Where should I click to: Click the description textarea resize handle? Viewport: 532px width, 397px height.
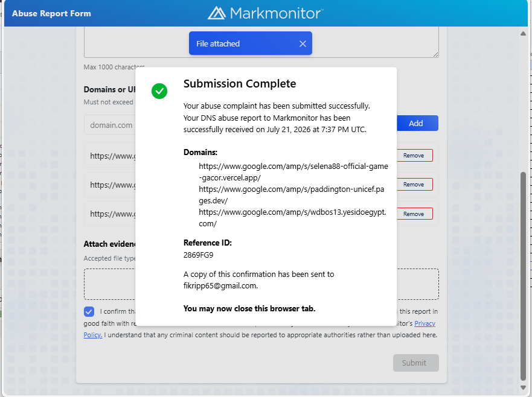[435, 54]
